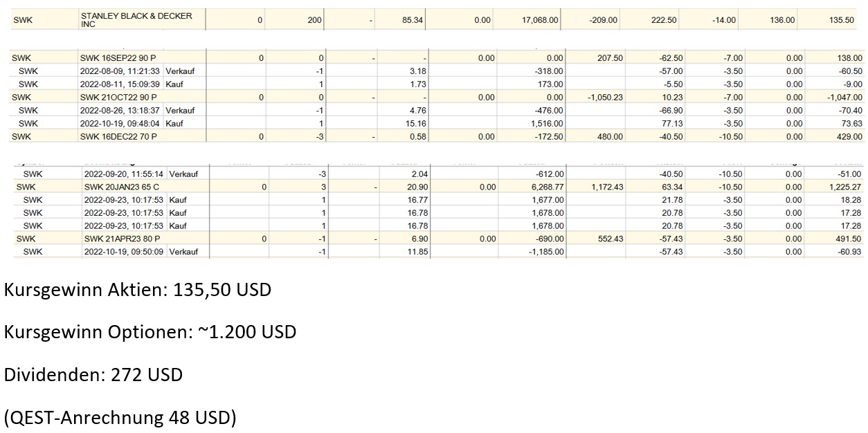Click the STANLEY BLACK & DECKER INC name cell
Viewport: 868px width, 433px height.
136,19
